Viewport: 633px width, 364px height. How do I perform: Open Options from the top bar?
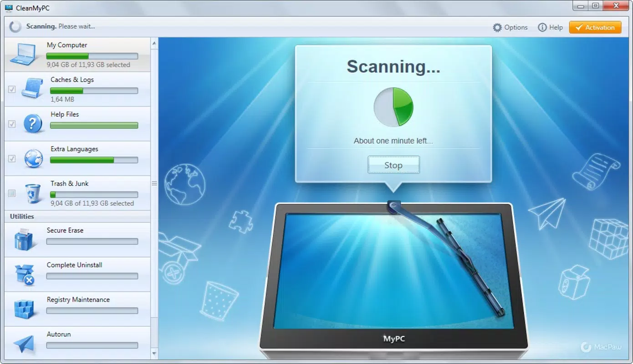click(510, 27)
